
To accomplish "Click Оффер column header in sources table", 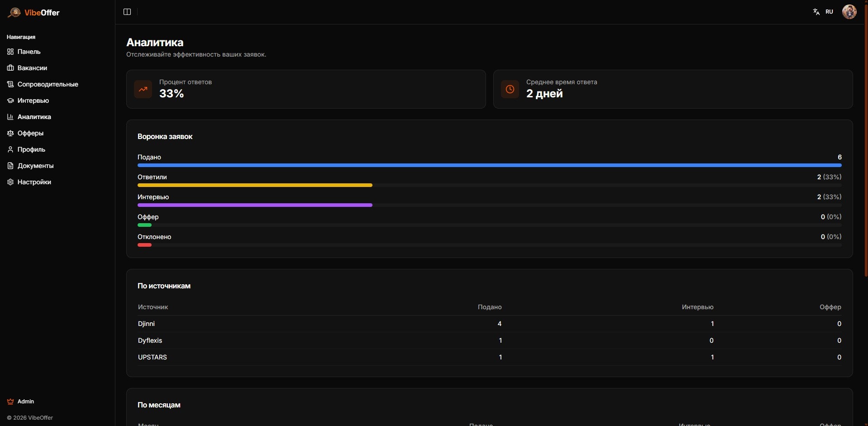I will click(830, 307).
